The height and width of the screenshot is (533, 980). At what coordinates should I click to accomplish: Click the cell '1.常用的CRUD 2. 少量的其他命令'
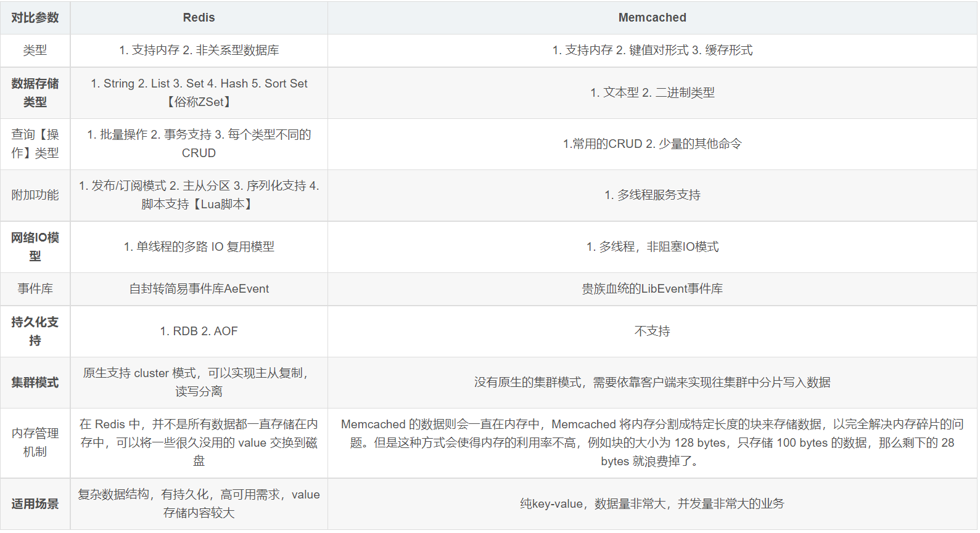coord(652,144)
